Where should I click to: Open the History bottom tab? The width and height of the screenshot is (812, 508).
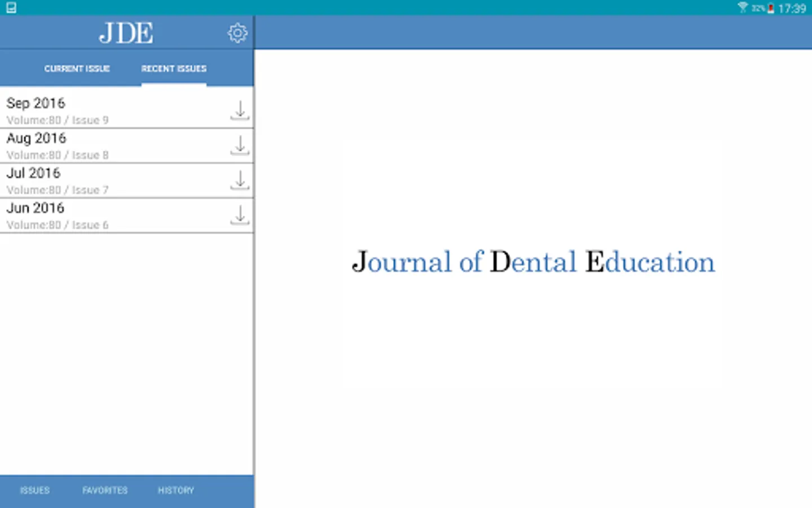point(176,490)
